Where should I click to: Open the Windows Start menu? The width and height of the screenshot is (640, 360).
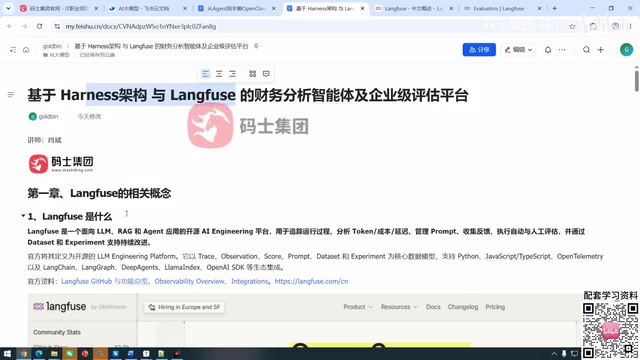tap(7, 353)
